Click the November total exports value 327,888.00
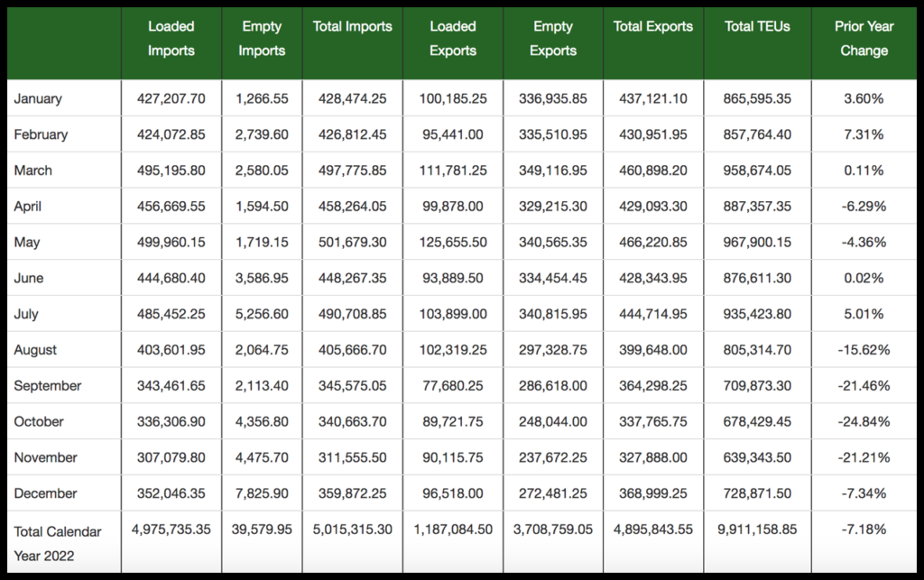Viewport: 924px width, 580px height. click(x=652, y=457)
